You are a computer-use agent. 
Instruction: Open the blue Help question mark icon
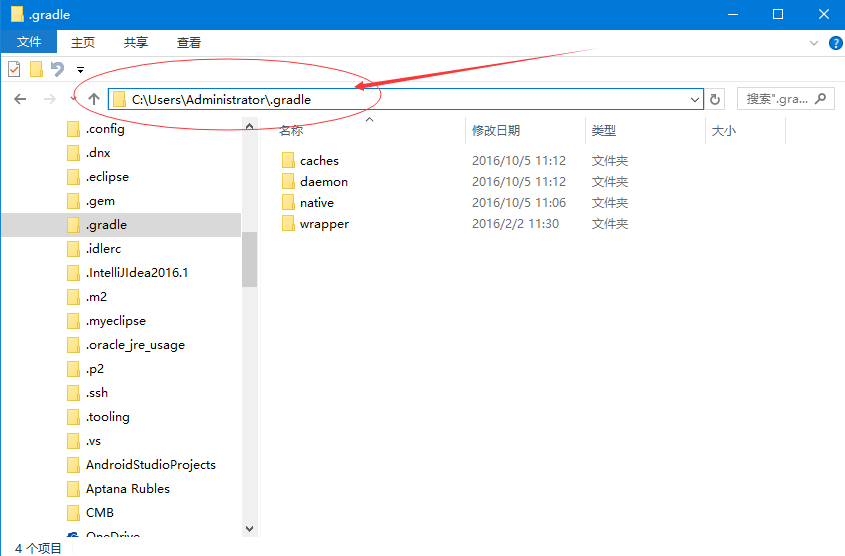(x=835, y=43)
